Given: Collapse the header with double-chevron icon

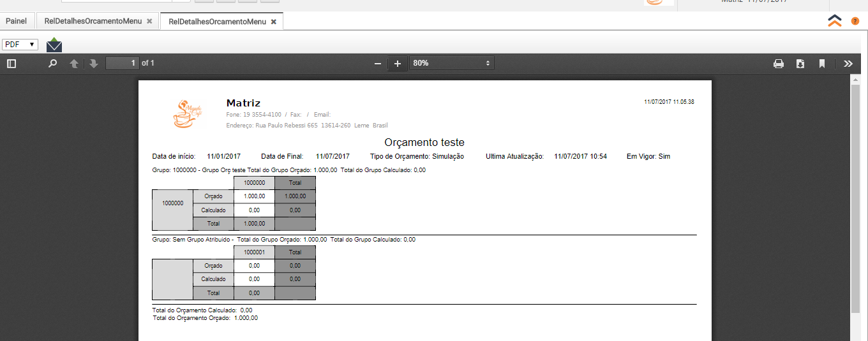Looking at the screenshot, I should (835, 20).
